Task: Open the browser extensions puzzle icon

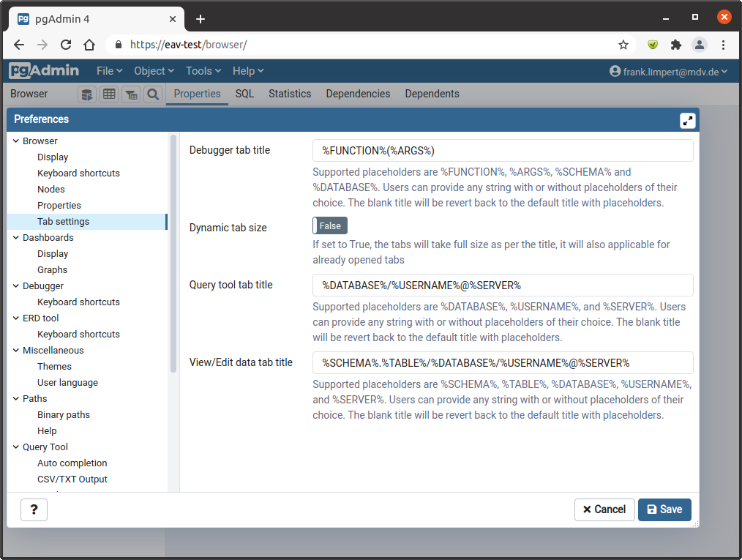Action: pos(676,45)
